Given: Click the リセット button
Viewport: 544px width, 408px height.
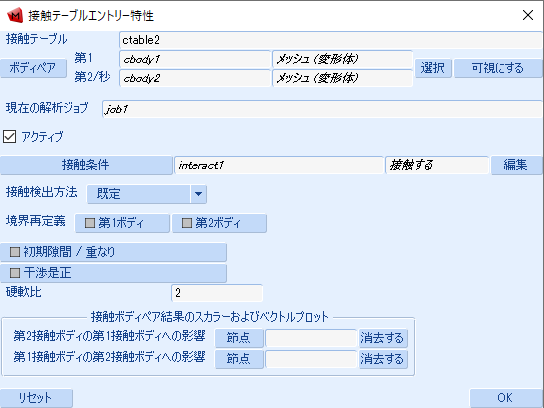Looking at the screenshot, I should click(x=36, y=398).
